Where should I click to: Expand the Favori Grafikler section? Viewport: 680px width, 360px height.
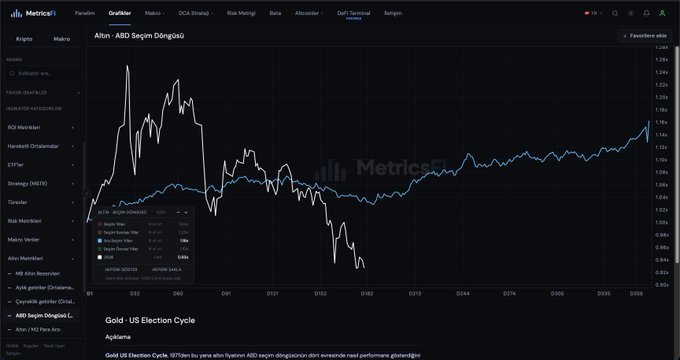(x=42, y=93)
